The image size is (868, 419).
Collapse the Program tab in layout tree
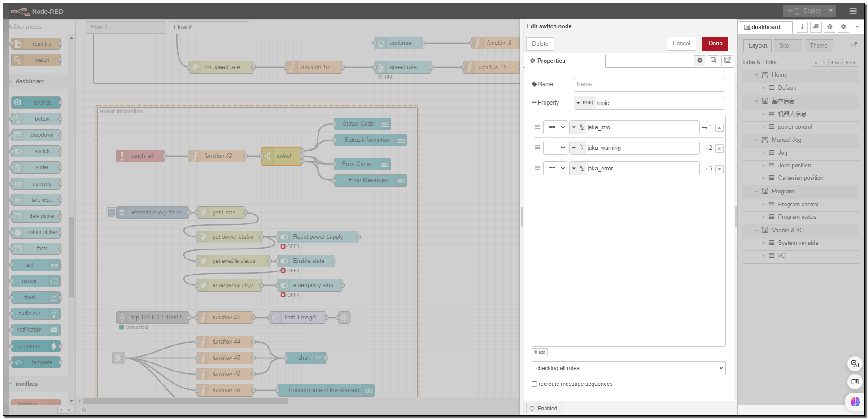[756, 192]
